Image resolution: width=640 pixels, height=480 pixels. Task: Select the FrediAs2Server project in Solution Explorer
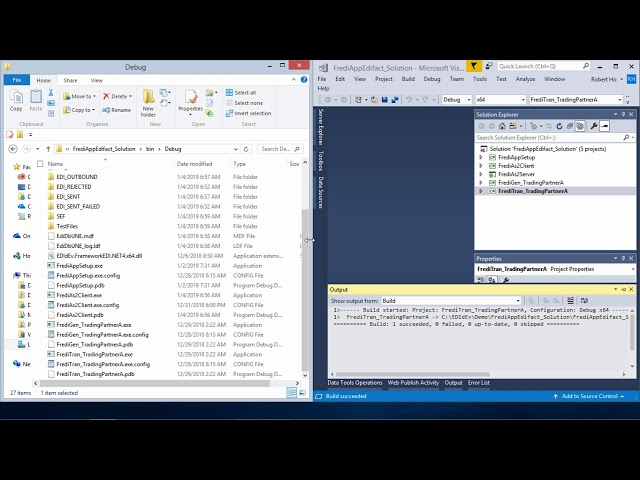[x=516, y=174]
